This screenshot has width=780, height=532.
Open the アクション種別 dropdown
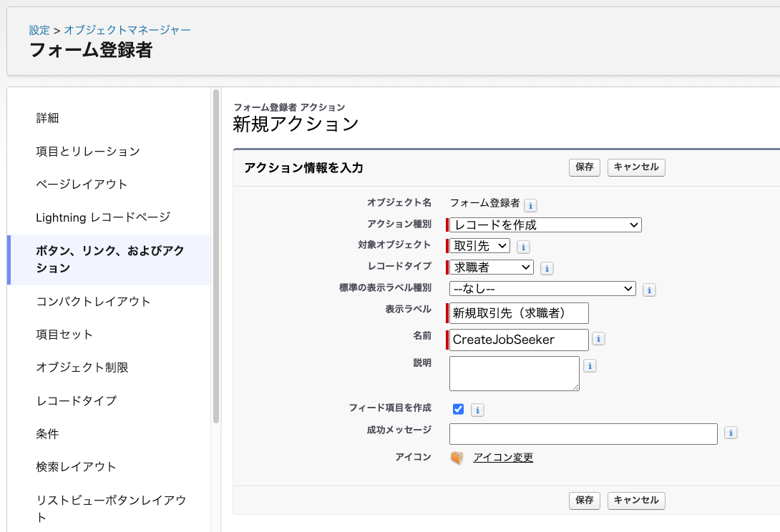pyautogui.click(x=544, y=225)
